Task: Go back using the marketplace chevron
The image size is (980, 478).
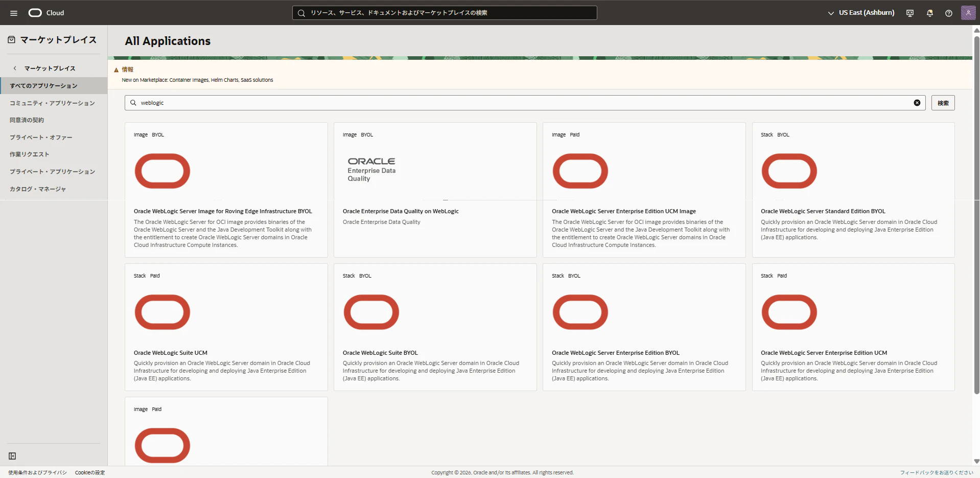Action: (x=15, y=68)
